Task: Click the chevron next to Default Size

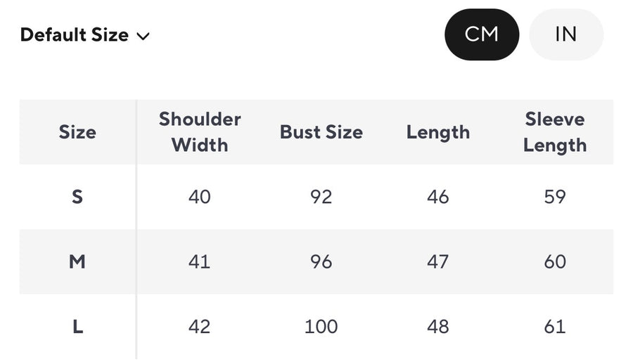Action: click(x=143, y=36)
